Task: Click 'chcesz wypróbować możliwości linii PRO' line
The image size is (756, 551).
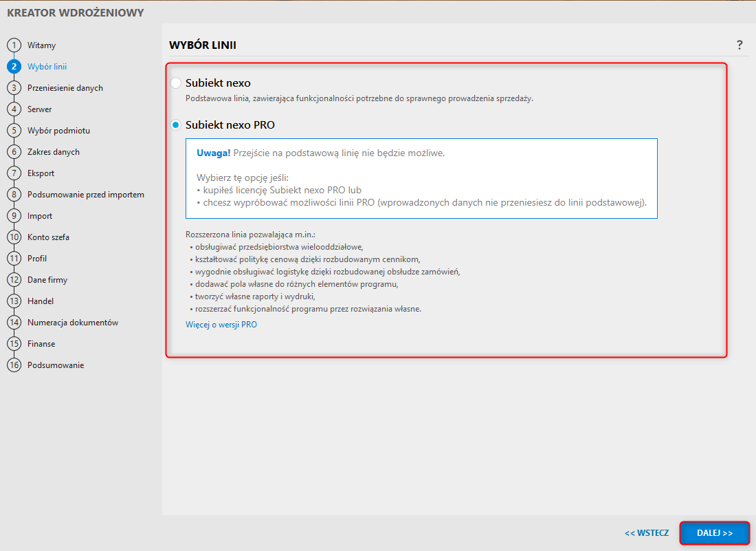Action: 424,203
